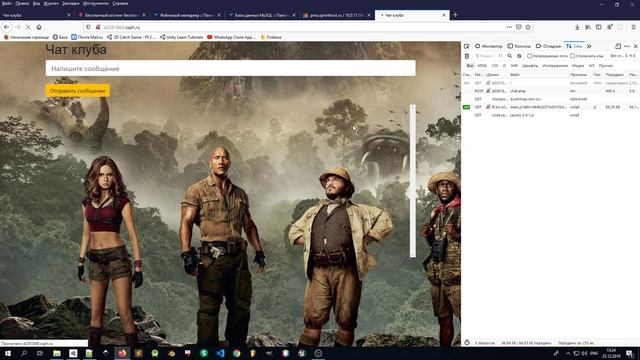This screenshot has width=640, height=360.
Task: Filter network requests by Fonts
Action: coord(530,66)
